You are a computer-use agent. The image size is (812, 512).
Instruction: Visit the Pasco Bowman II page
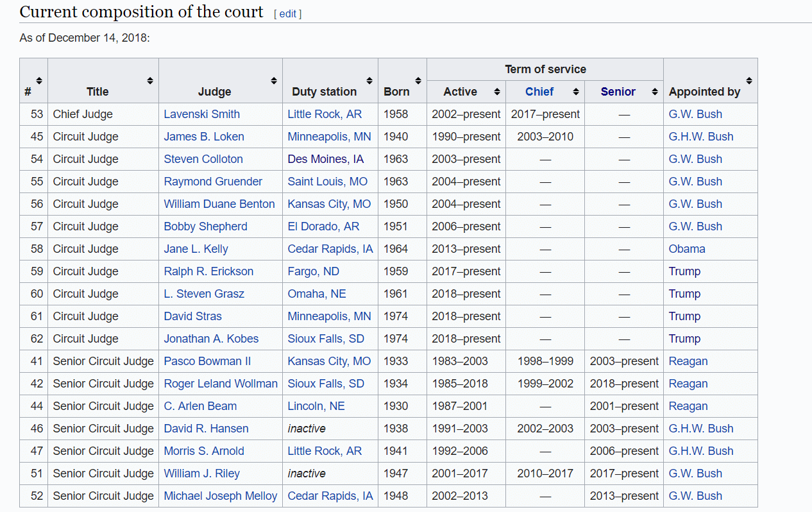click(203, 361)
